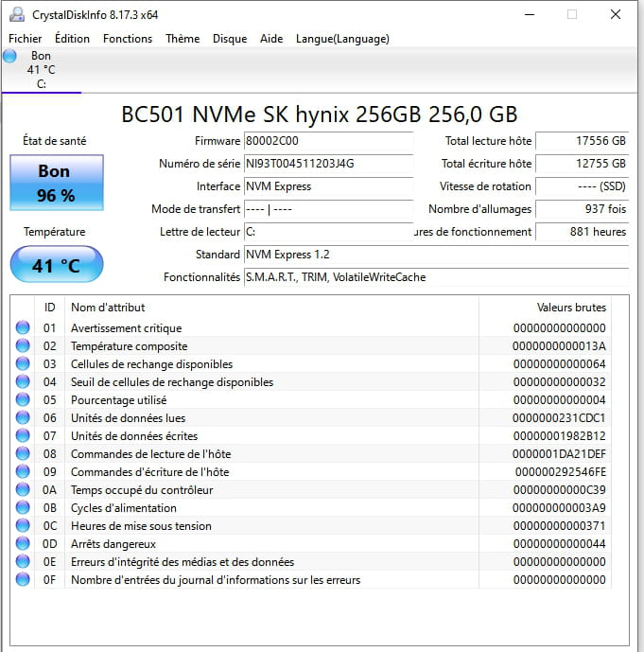Click status orb for Unités de données lues

(23, 417)
